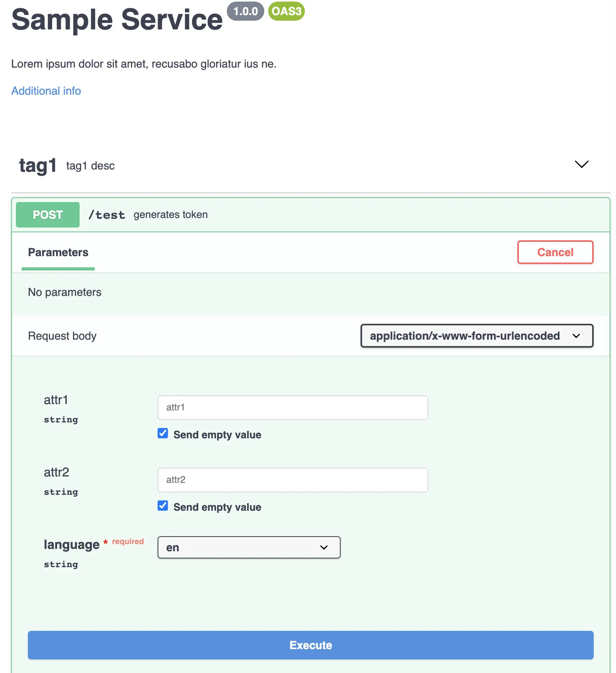Viewport: 616px width, 673px height.
Task: Select the Parameters tab
Action: (58, 253)
